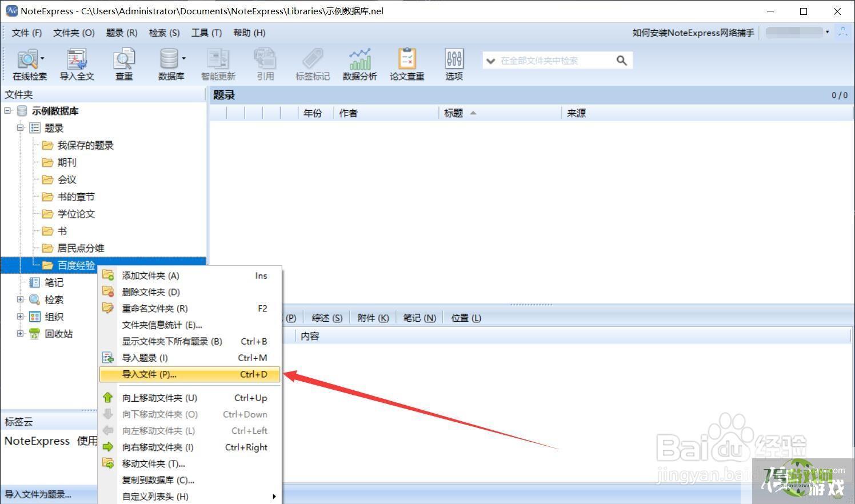
Task: Click the 智能更新 smart update icon
Action: pos(218,64)
